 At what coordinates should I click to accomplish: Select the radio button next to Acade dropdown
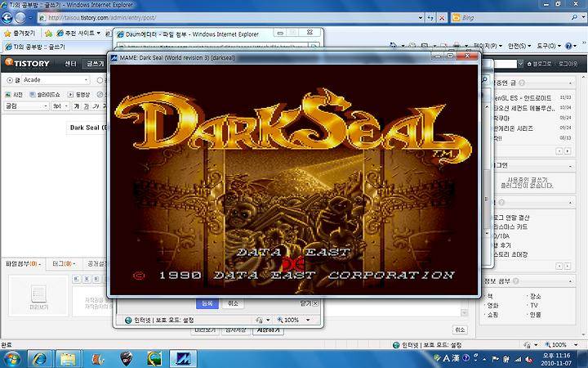coord(100,80)
